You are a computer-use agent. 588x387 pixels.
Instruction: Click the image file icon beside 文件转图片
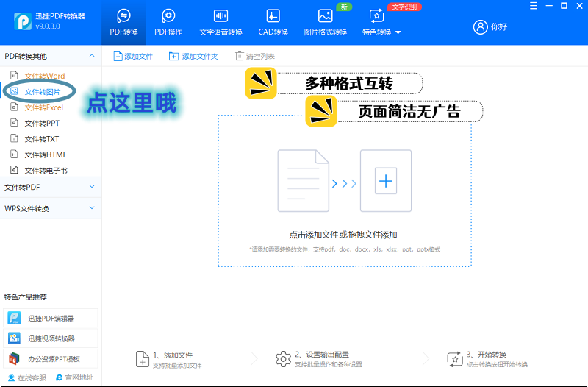14,91
